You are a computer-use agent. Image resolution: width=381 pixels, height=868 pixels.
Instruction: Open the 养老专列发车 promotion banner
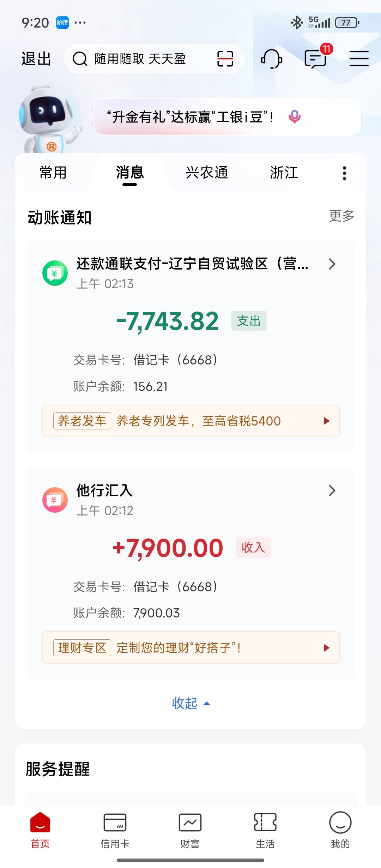(x=190, y=421)
